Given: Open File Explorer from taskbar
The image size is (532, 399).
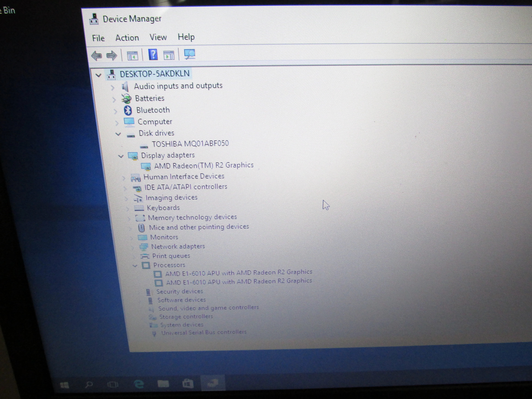Looking at the screenshot, I should click(x=163, y=384).
